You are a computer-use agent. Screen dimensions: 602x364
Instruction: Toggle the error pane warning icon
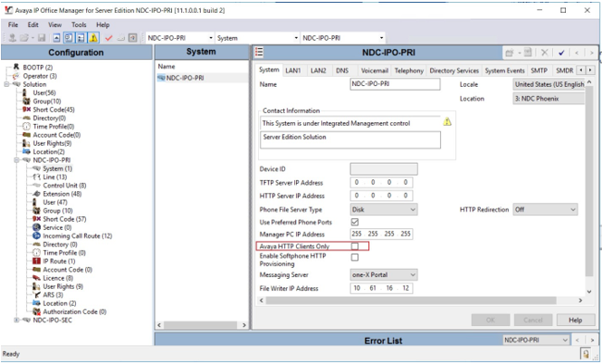click(x=93, y=38)
